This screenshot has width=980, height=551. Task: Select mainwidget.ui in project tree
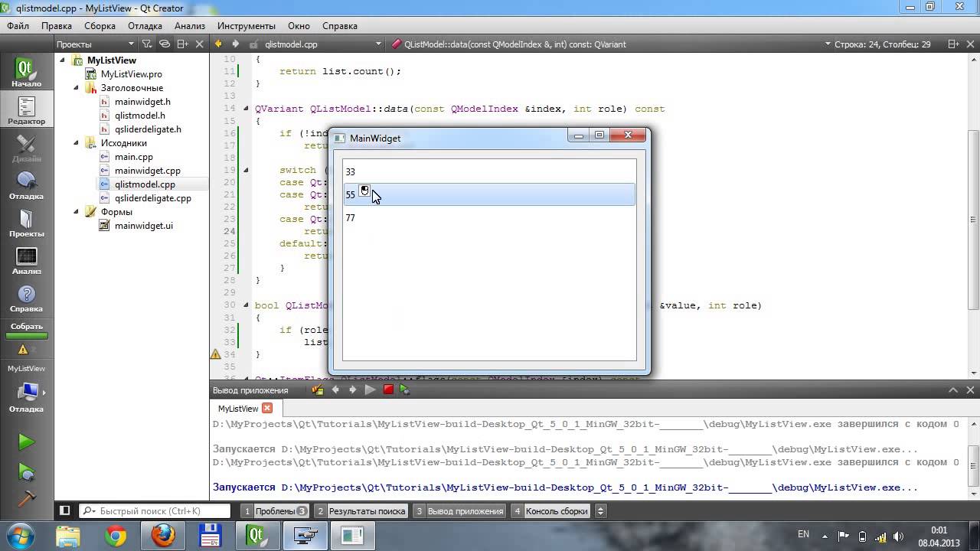pos(143,226)
